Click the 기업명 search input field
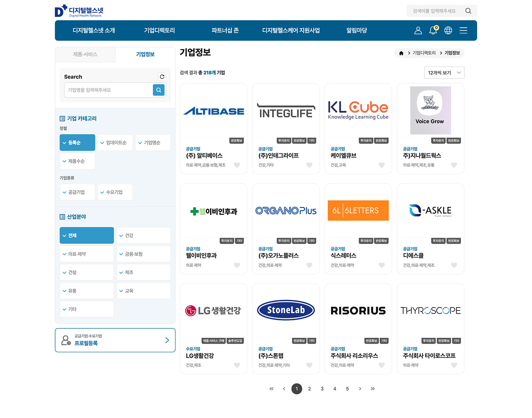Image resolution: width=532 pixels, height=418 pixels. tap(108, 90)
